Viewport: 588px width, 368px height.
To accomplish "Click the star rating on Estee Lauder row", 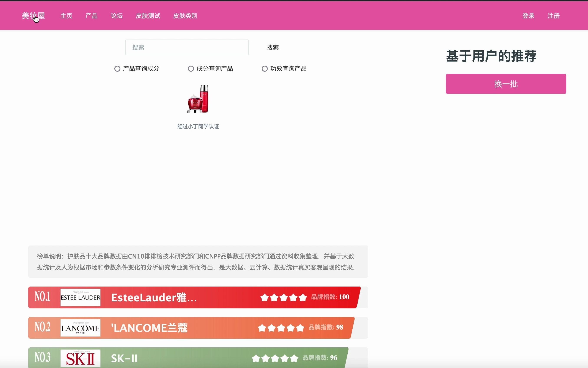I will click(283, 297).
